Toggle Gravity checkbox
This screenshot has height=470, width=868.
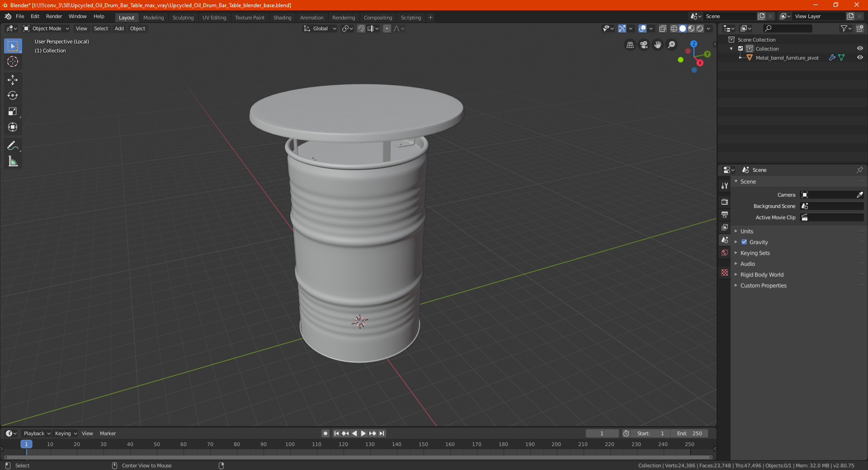pos(744,242)
